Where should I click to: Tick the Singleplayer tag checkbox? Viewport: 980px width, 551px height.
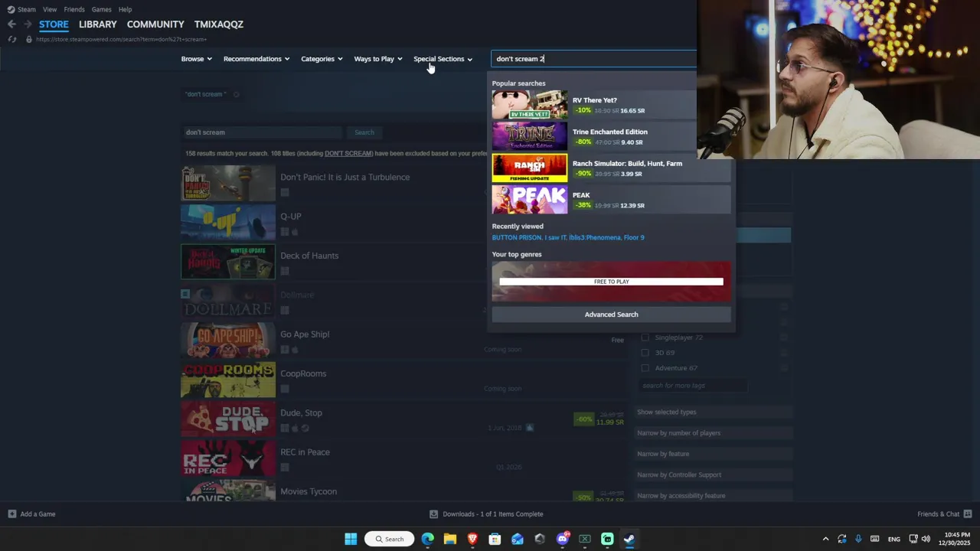[645, 337]
